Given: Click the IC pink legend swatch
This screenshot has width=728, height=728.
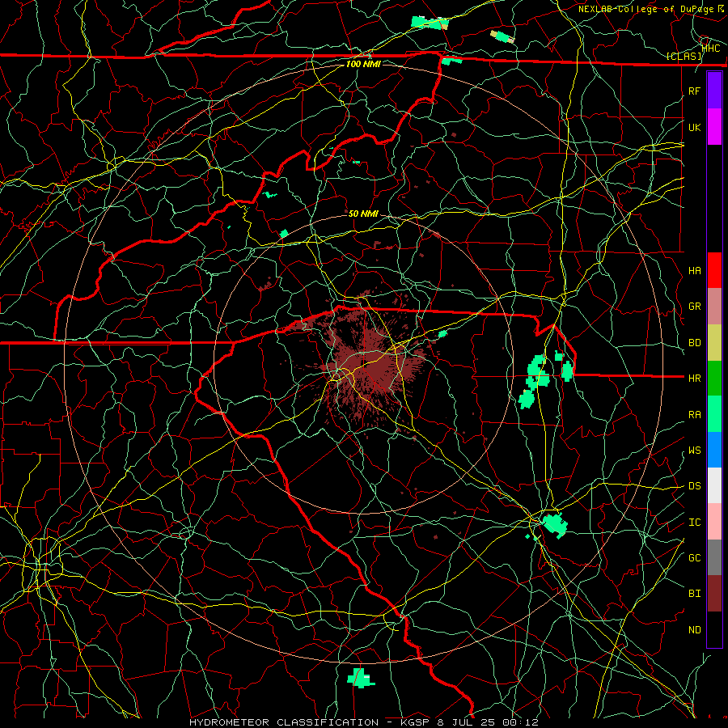Looking at the screenshot, I should coord(714,522).
